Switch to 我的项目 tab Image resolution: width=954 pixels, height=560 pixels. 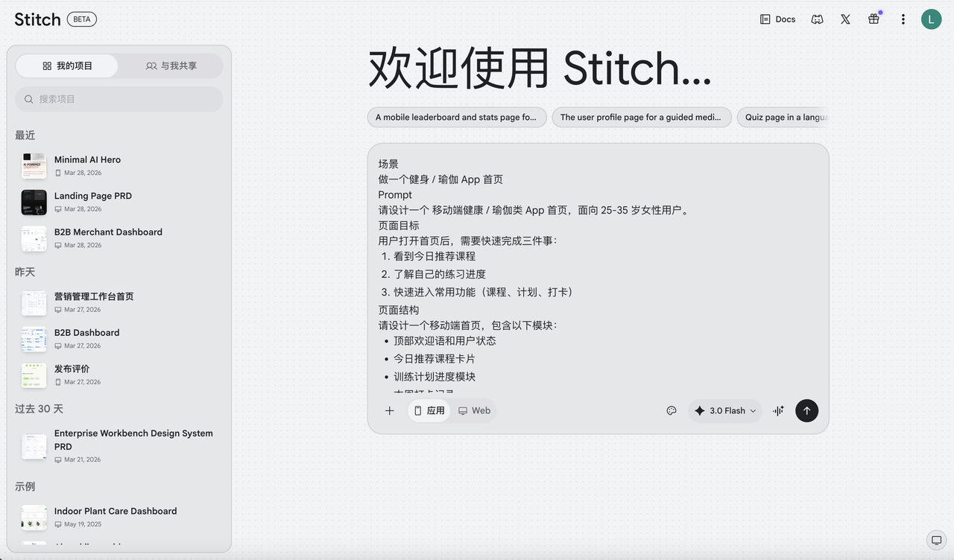point(67,66)
